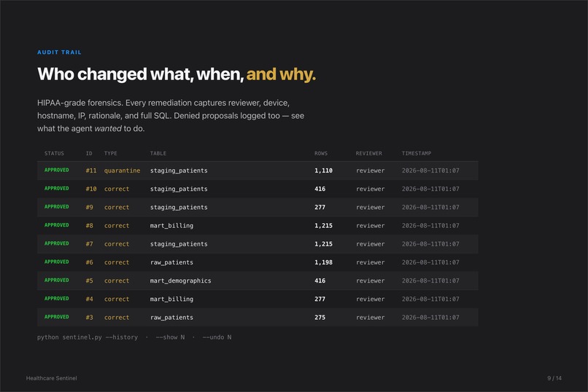Click the AUDIT TRAIL section label
588x392 pixels.
click(x=59, y=52)
